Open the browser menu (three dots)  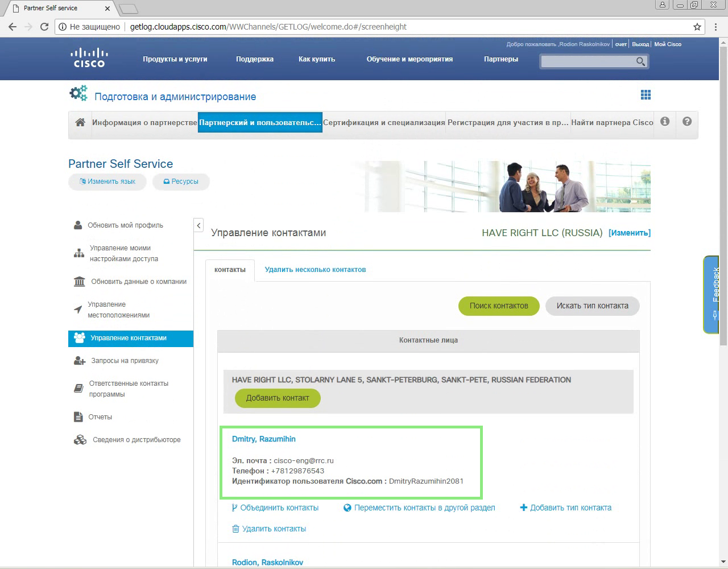click(716, 27)
